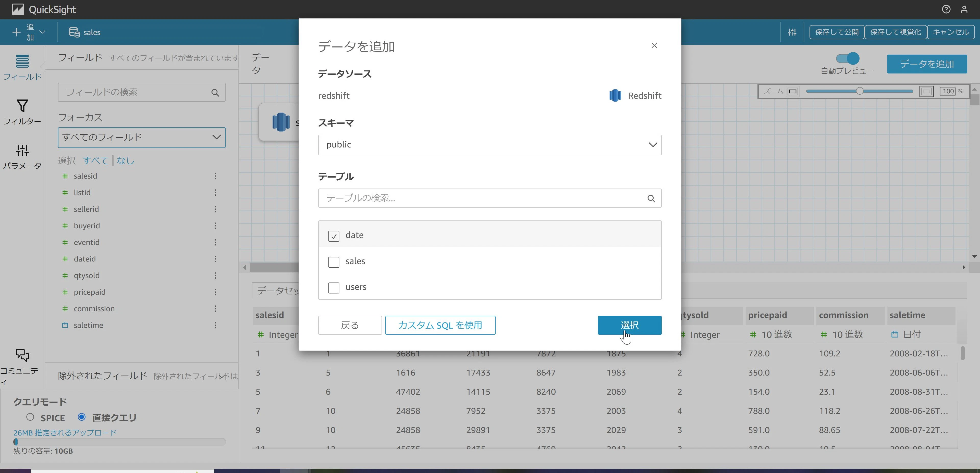Check the sales table checkbox
This screenshot has width=980, height=473.
[334, 262]
